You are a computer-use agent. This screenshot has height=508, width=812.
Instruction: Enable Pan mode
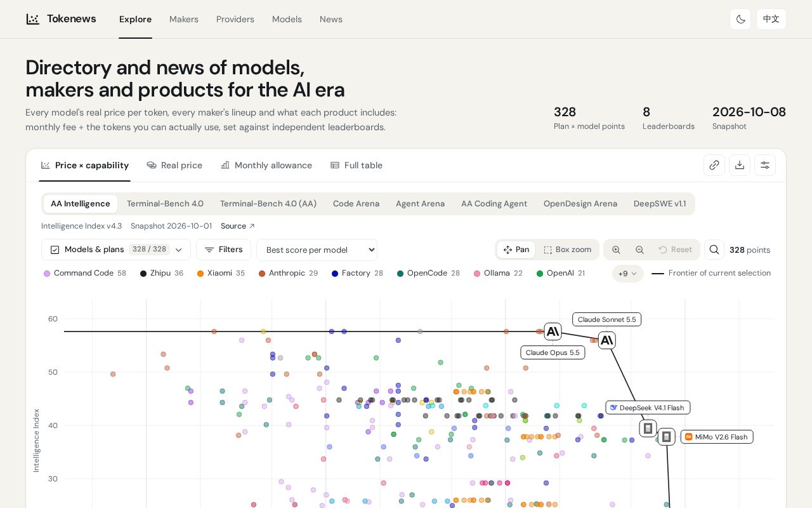click(x=516, y=250)
